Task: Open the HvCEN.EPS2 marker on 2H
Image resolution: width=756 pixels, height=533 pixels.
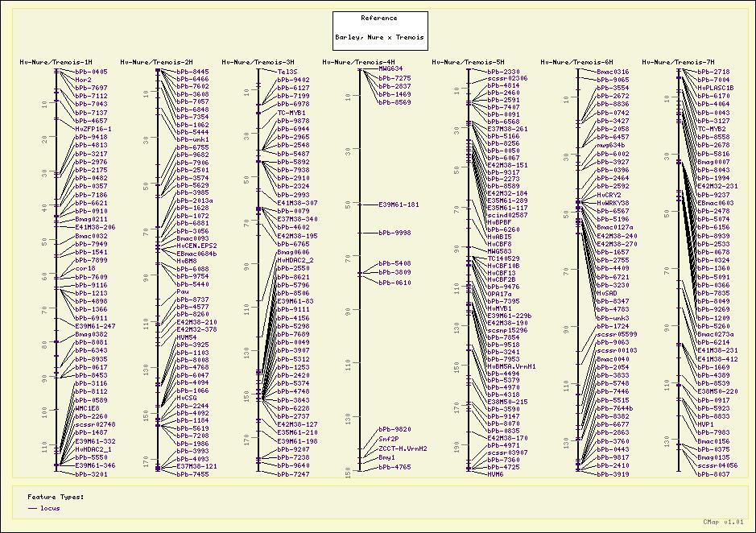Action: (x=196, y=246)
